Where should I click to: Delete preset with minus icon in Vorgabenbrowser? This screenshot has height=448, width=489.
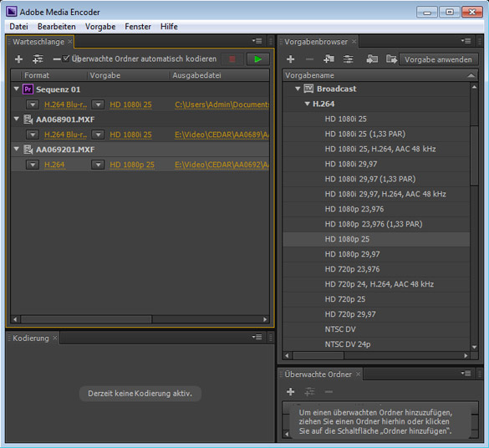point(309,59)
